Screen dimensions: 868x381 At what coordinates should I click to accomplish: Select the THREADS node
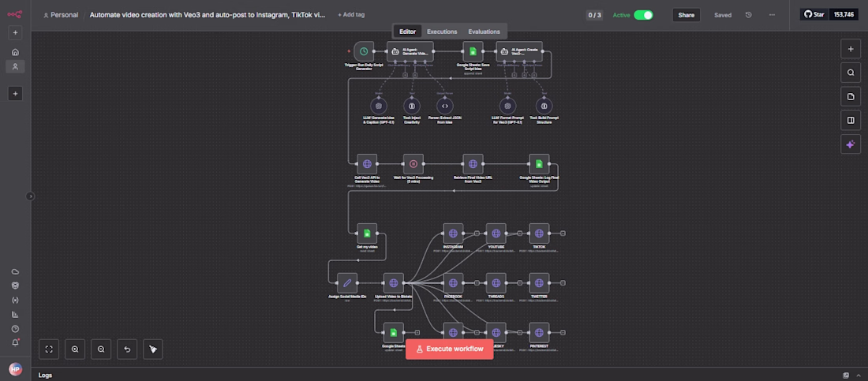[x=496, y=283]
